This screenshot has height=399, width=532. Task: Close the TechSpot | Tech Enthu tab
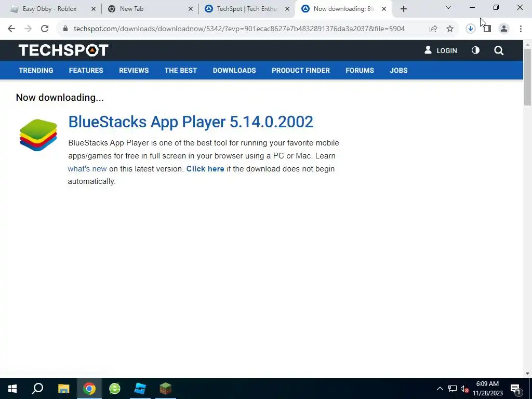coord(287,9)
